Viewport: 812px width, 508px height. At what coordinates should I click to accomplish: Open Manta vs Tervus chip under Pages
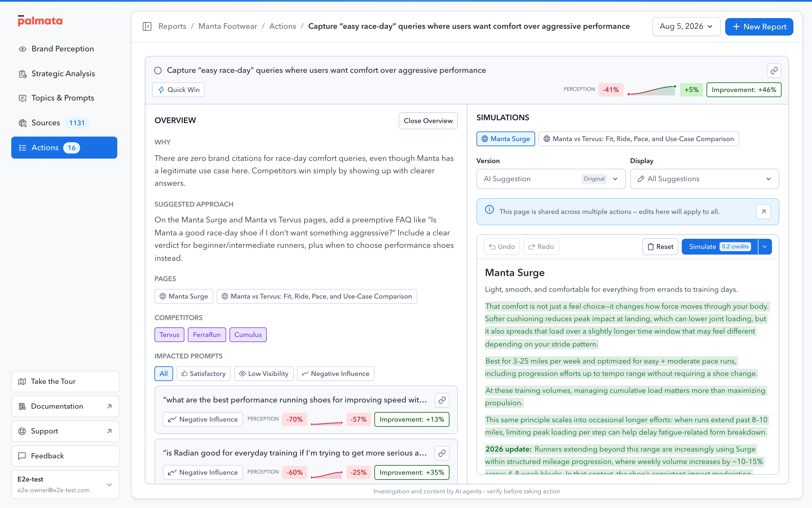316,296
